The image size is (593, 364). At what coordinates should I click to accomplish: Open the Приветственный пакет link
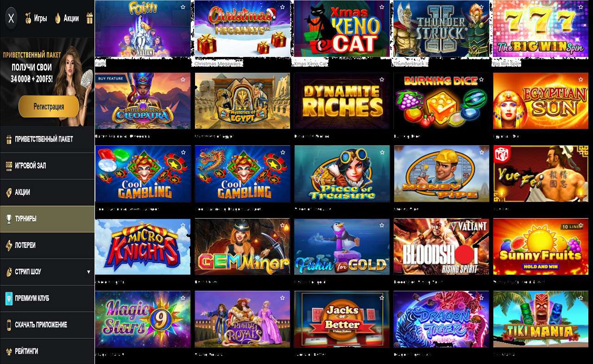coord(47,139)
